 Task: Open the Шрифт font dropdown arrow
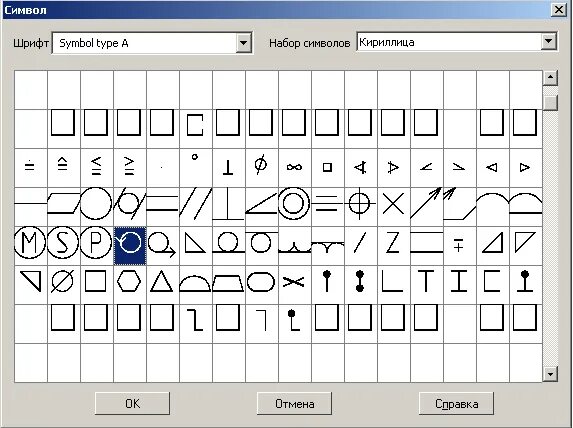tap(243, 43)
